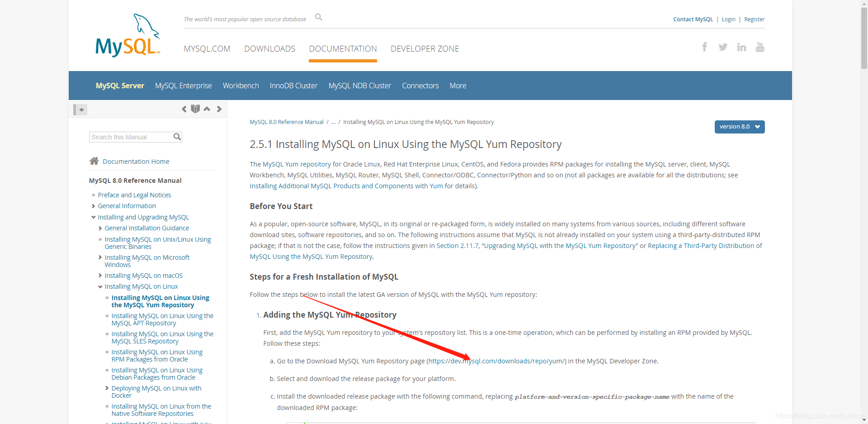Viewport: 868px width, 424px height.
Task: Click the page vertical scrollbar thumb
Action: click(864, 38)
